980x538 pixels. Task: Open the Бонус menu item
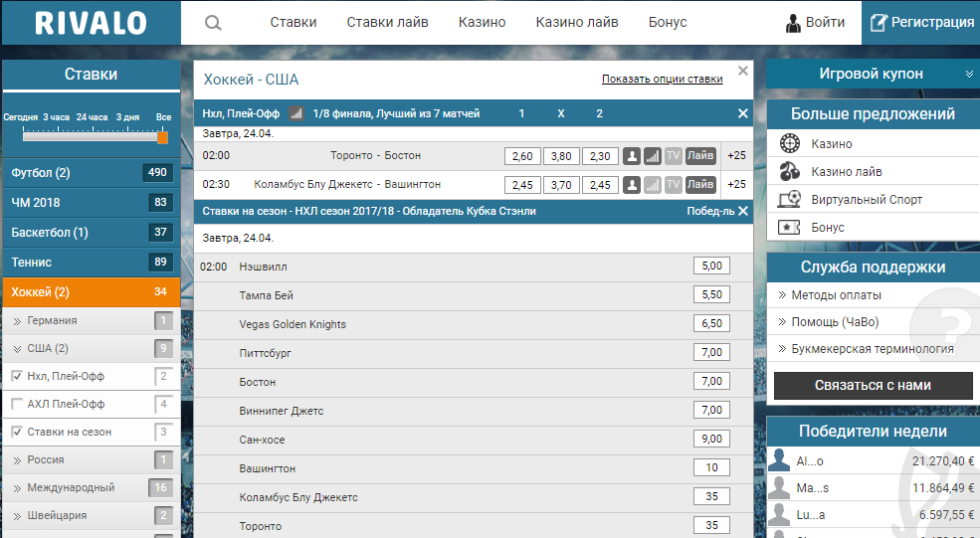coord(668,23)
